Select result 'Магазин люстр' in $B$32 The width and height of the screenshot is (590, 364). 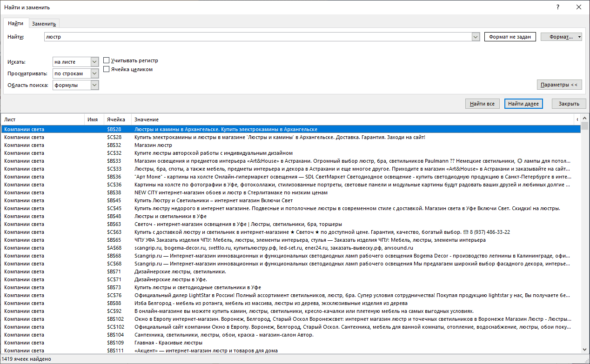[291, 145]
